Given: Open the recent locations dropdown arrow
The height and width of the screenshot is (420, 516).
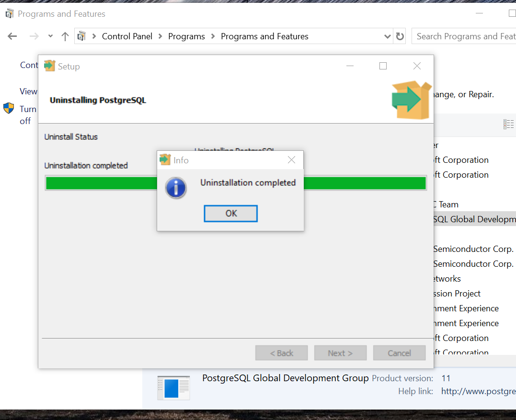Looking at the screenshot, I should [50, 36].
